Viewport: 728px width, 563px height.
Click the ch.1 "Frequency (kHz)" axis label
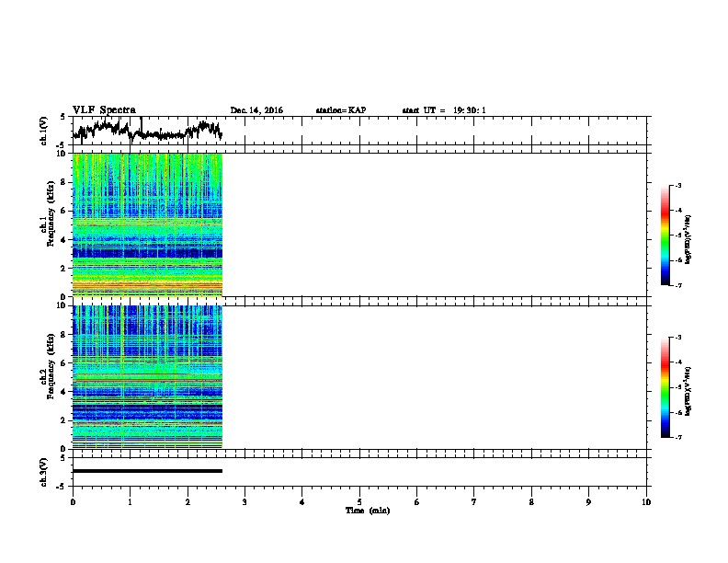point(51,213)
